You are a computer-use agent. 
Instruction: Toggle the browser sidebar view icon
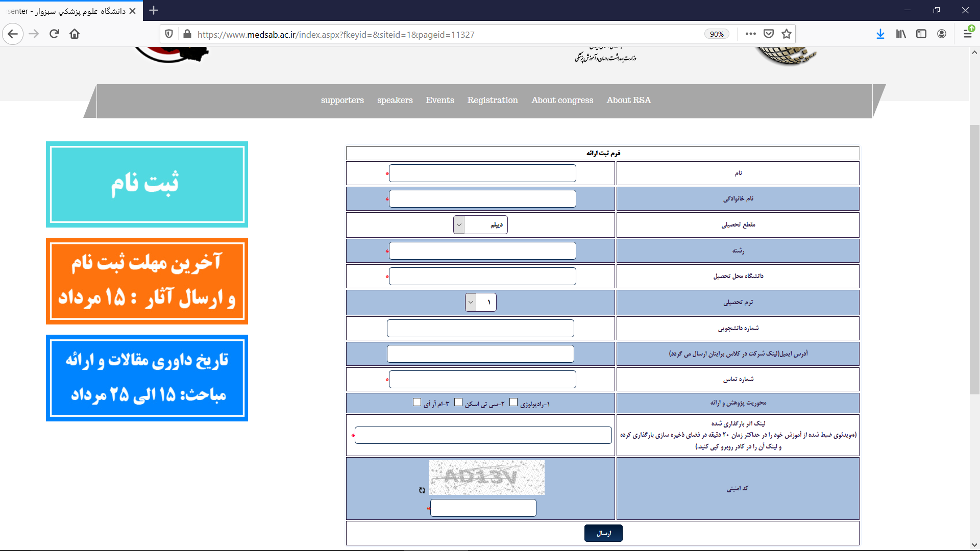tap(921, 34)
